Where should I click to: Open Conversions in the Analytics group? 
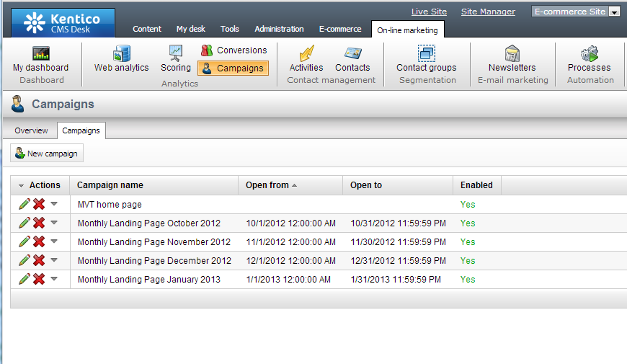[x=234, y=50]
